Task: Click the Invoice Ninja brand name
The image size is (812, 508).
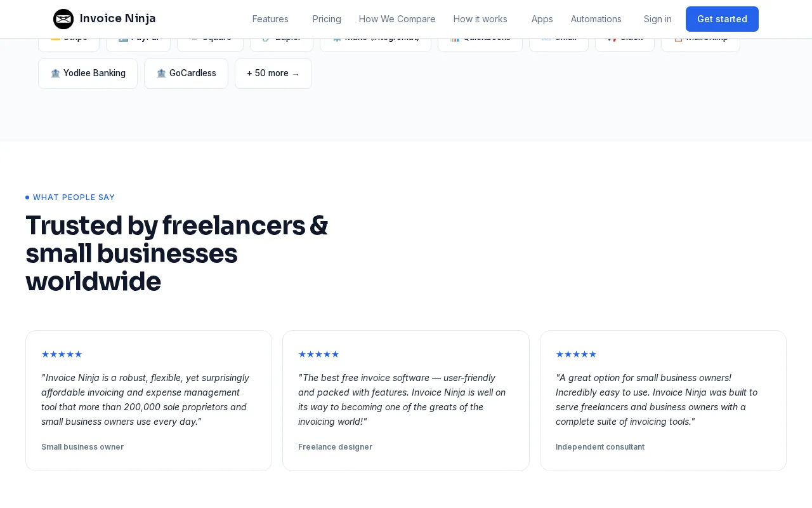Action: [117, 18]
